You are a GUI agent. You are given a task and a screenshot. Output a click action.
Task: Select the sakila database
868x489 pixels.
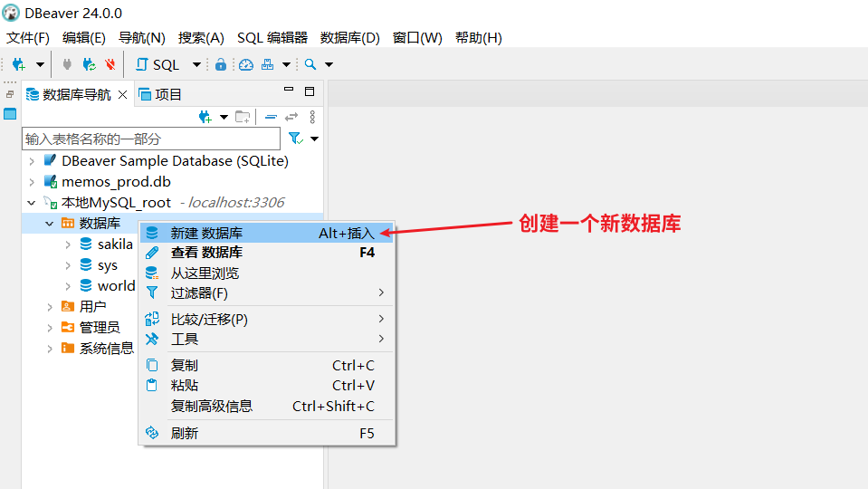(x=115, y=244)
